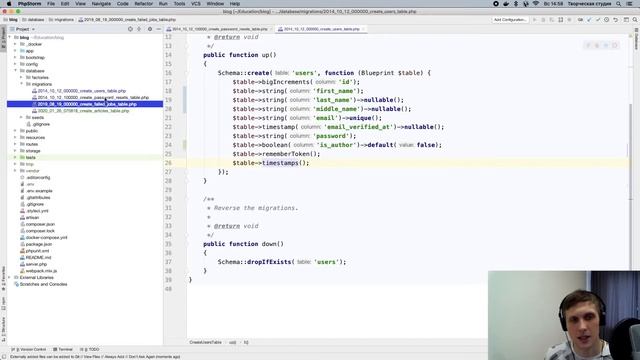Expand the resources folder
This screenshot has height=360, width=640.
16,137
